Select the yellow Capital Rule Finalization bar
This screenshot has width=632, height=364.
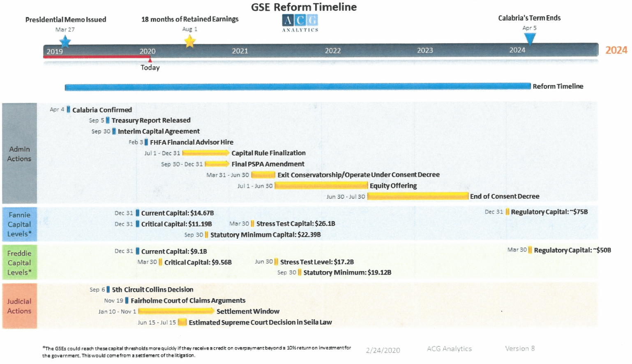[205, 153]
